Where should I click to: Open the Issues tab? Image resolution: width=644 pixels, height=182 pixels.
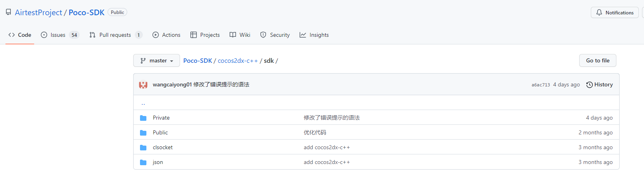pyautogui.click(x=60, y=35)
